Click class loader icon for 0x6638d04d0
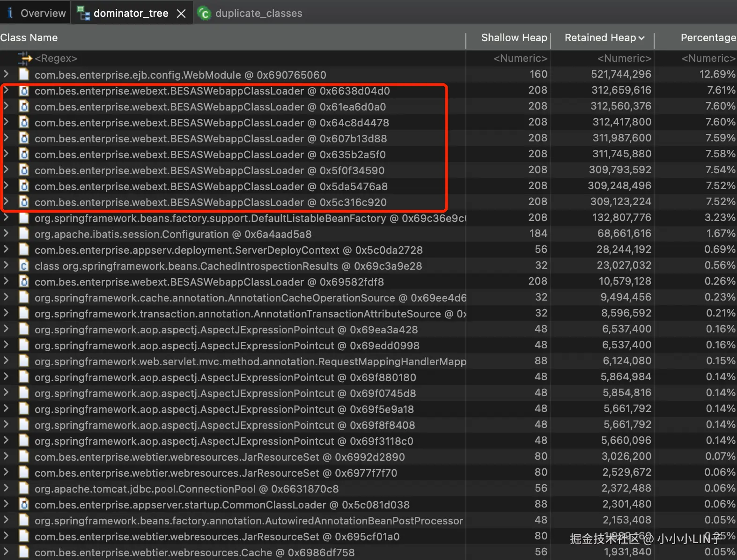This screenshot has height=560, width=737. coord(24,90)
